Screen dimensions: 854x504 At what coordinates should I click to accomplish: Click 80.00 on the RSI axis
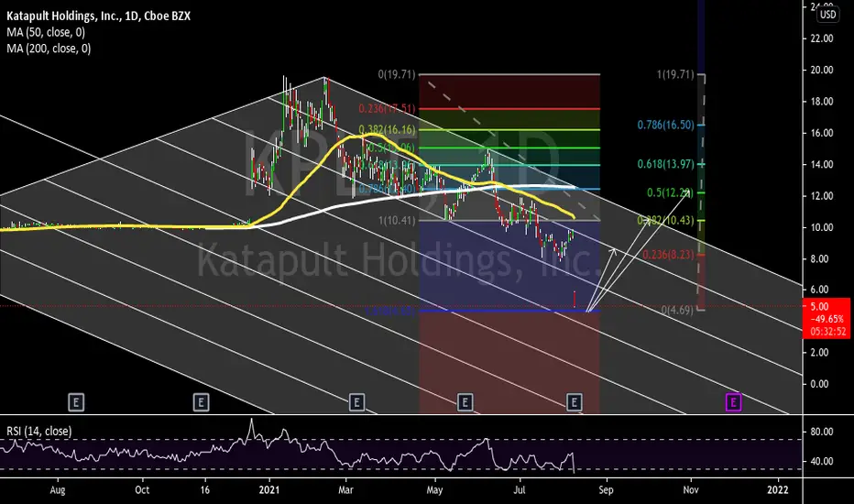[822, 432]
